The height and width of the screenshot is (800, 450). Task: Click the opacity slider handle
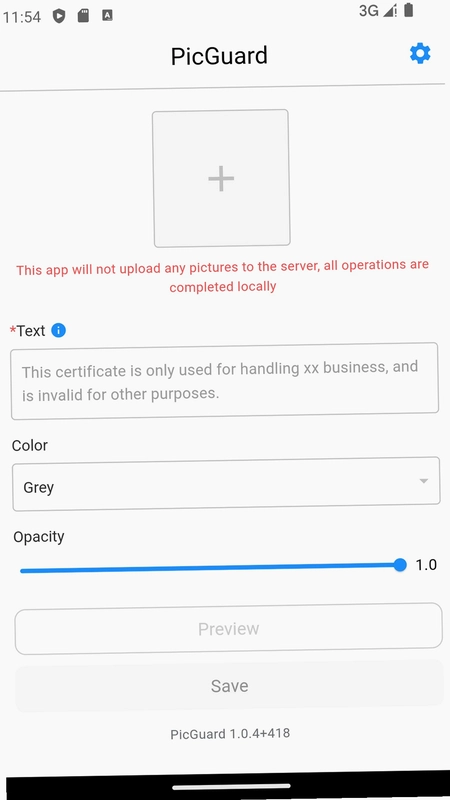[400, 565]
